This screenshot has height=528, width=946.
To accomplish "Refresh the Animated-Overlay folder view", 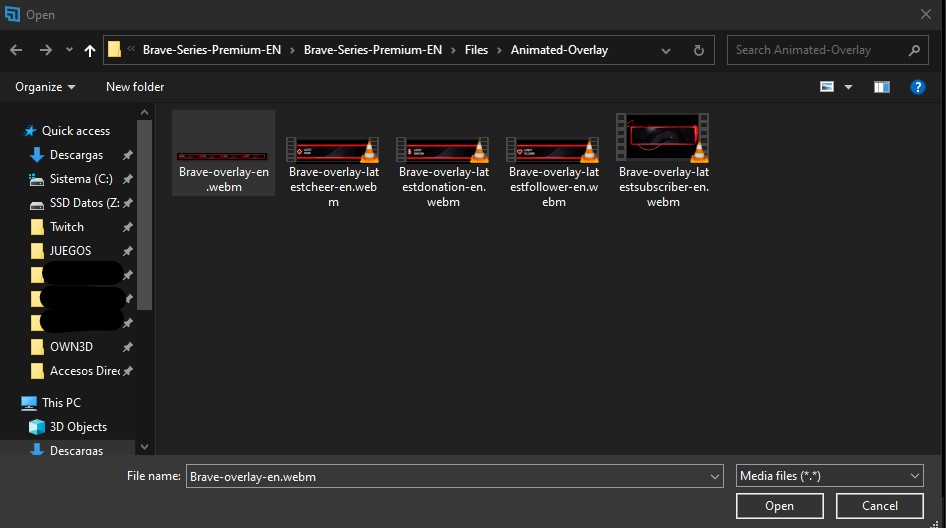I will point(699,50).
